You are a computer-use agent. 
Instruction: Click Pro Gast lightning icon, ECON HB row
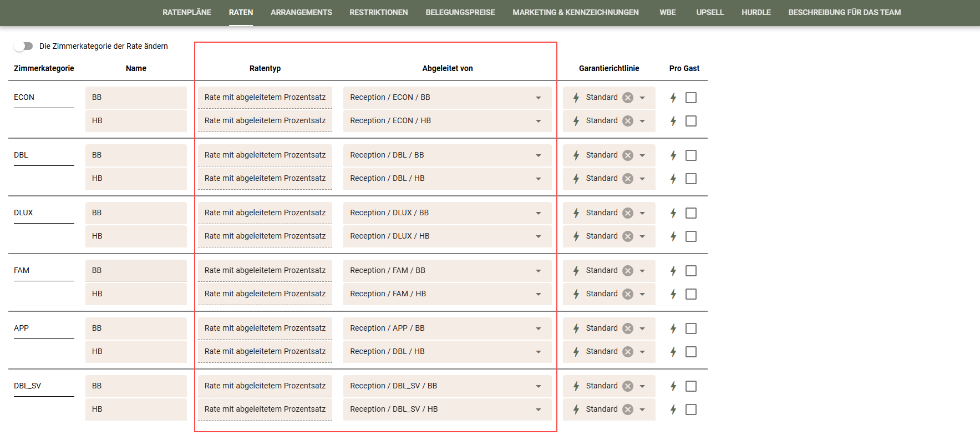(x=673, y=121)
